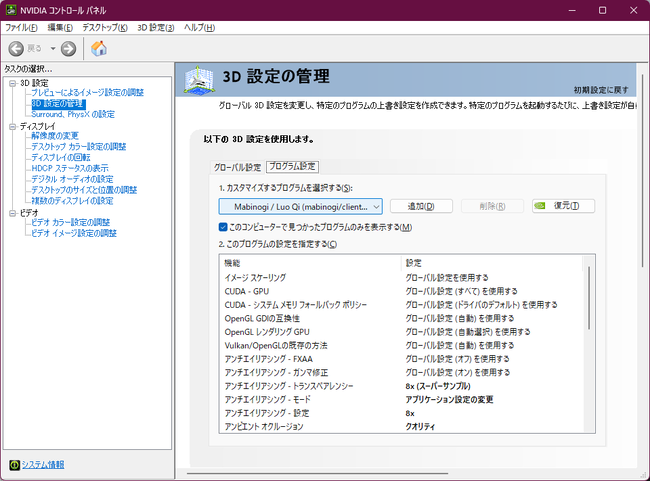Open デジタル オーディオの設定 task

[x=73, y=179]
